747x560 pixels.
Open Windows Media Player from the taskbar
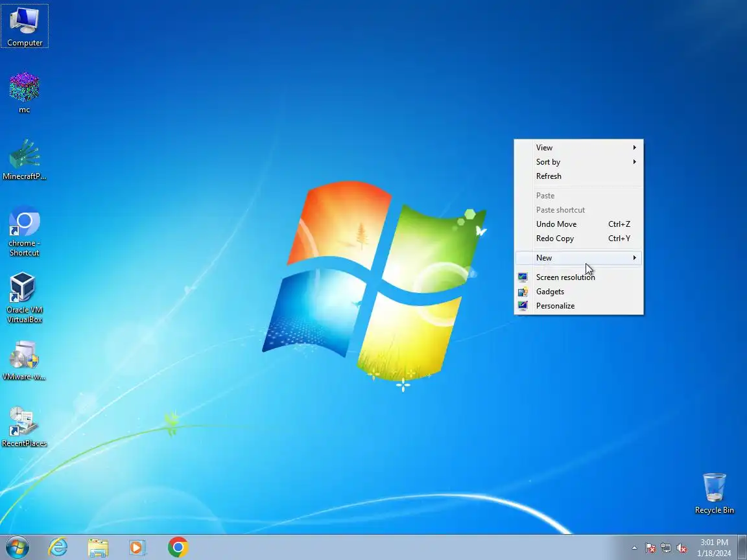(137, 547)
